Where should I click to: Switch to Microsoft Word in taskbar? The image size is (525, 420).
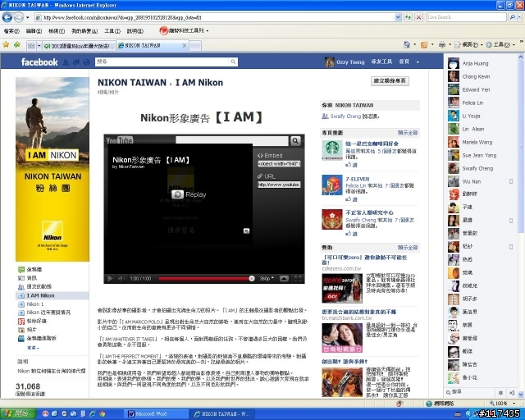[x=156, y=414]
